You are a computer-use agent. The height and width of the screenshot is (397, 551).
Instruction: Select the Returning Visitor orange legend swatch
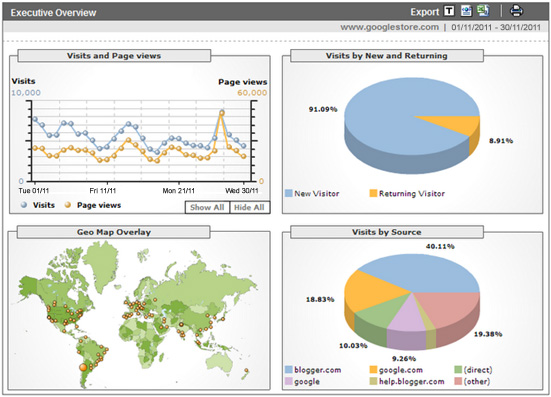click(373, 193)
